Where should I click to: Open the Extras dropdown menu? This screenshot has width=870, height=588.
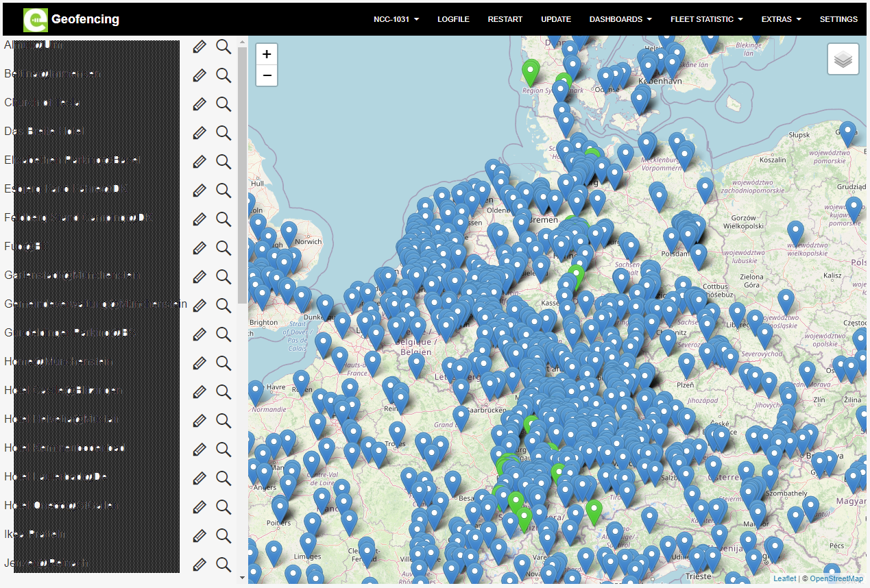[x=781, y=19]
